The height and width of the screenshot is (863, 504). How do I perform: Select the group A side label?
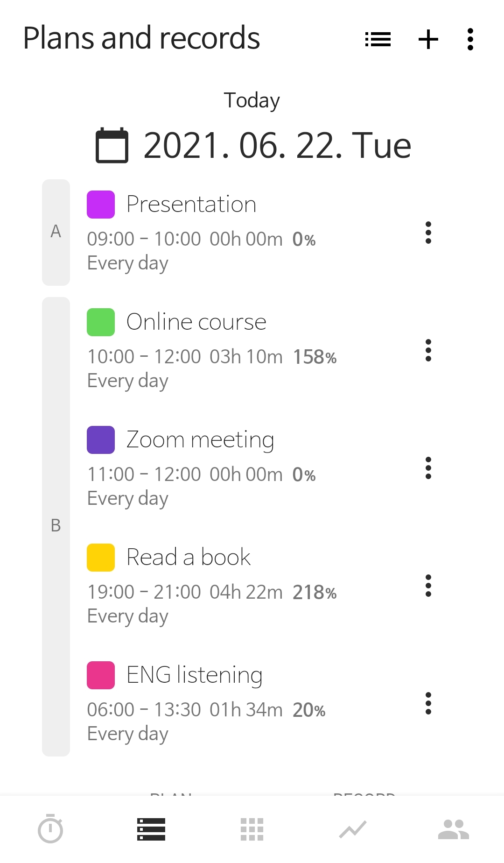pos(56,232)
